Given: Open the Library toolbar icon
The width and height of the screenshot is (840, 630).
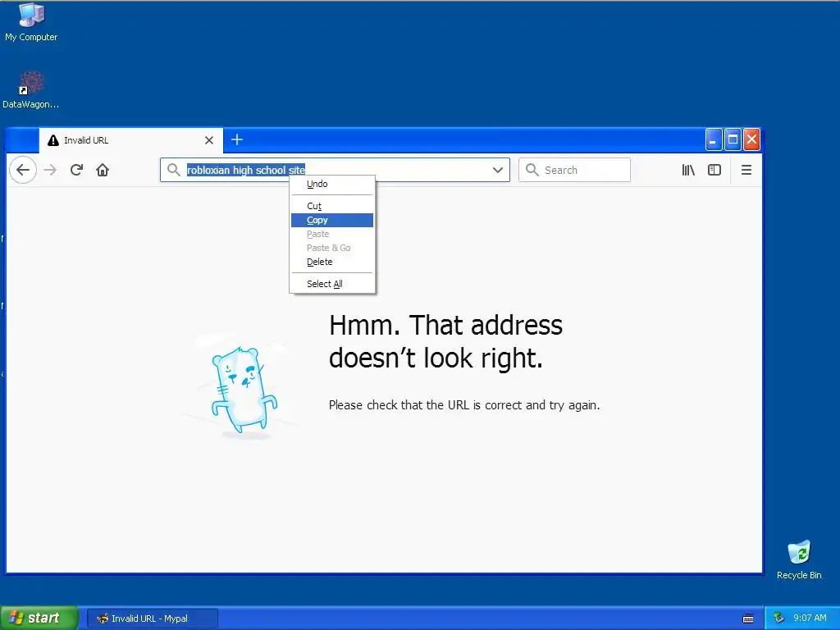Looking at the screenshot, I should click(688, 170).
